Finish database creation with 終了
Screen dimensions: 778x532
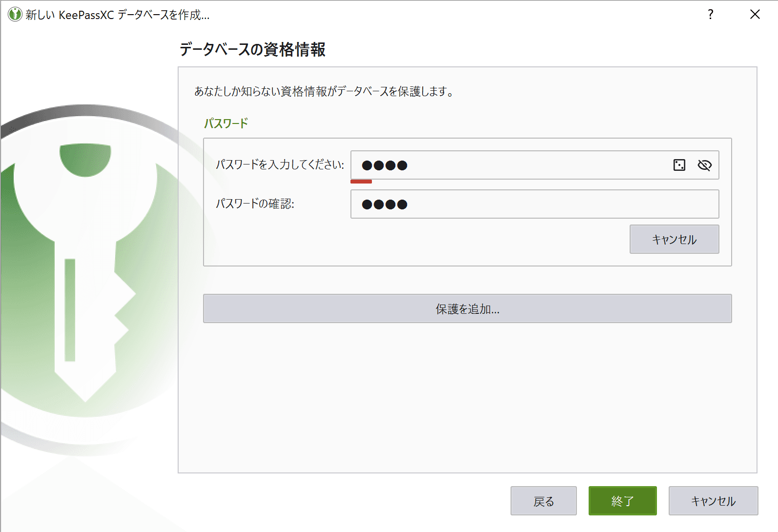pyautogui.click(x=622, y=501)
